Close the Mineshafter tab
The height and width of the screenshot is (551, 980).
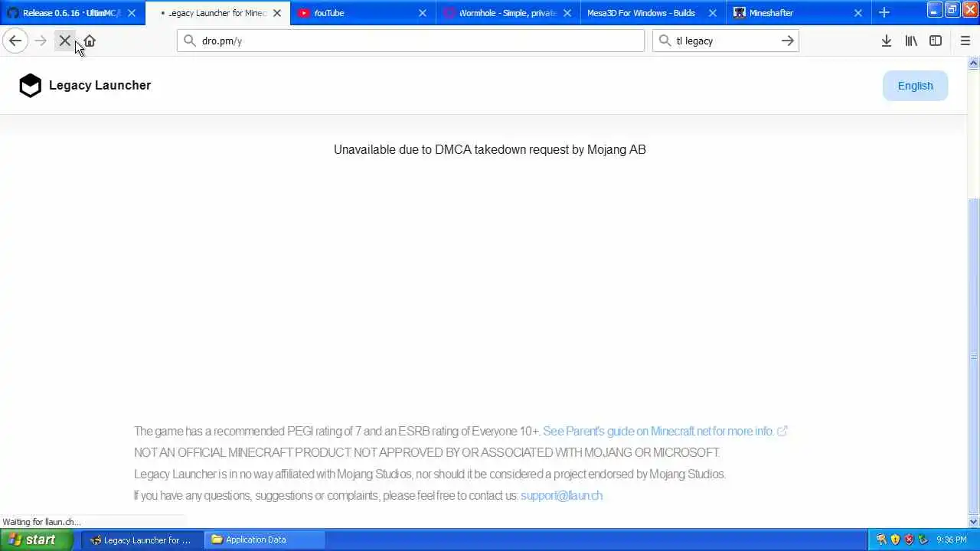858,13
